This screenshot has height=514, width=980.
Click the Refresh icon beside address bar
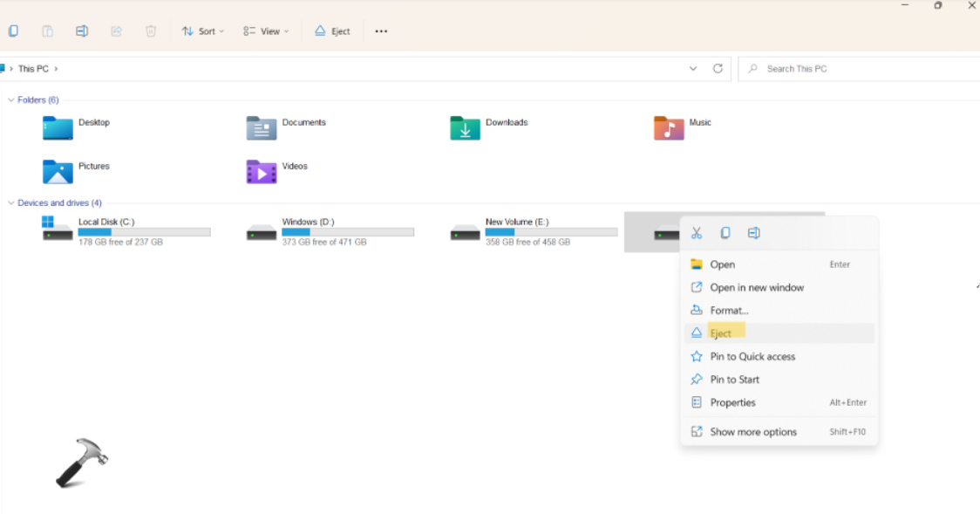718,69
